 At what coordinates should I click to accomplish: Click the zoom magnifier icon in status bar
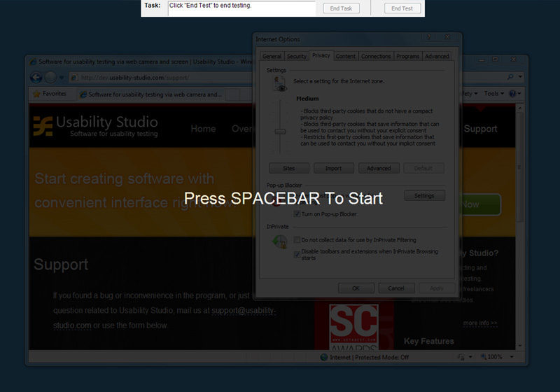483,357
